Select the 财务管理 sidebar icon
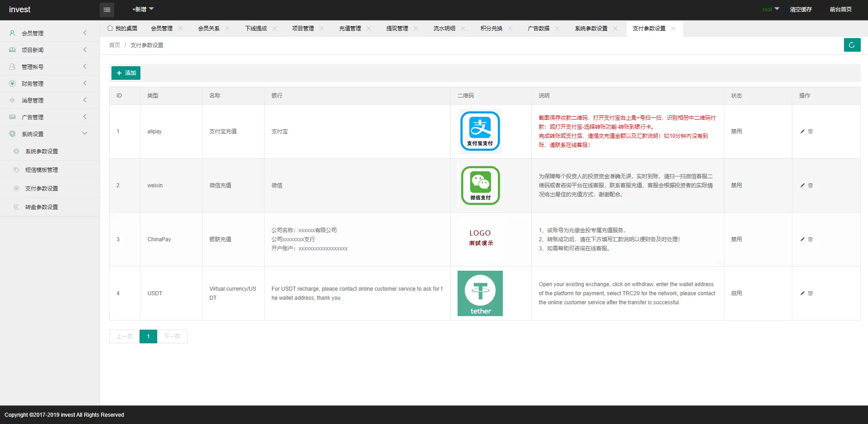 [12, 83]
